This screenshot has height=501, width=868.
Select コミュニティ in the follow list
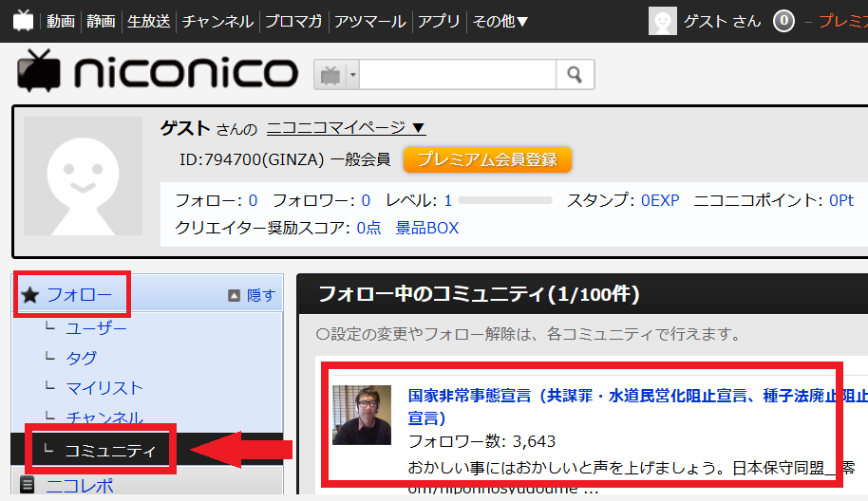click(111, 451)
